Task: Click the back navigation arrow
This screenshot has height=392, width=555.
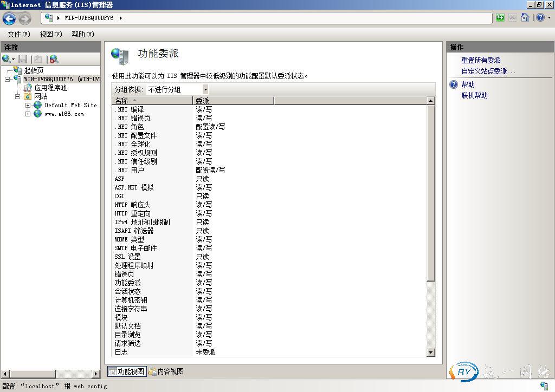Action: point(10,18)
